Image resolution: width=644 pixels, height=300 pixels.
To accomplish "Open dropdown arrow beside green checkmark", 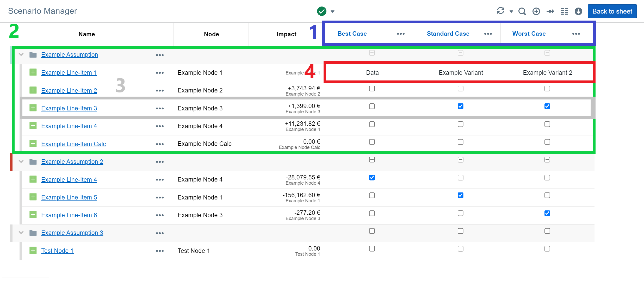I will click(332, 11).
